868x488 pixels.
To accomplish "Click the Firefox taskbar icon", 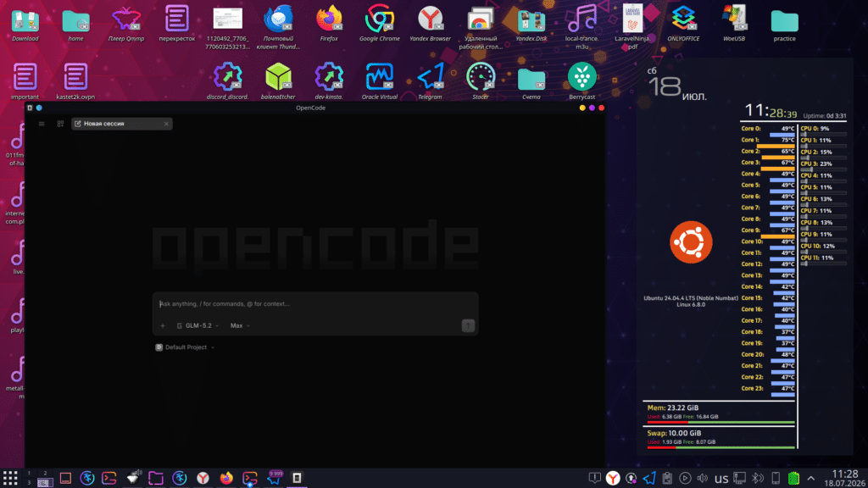I will click(226, 478).
